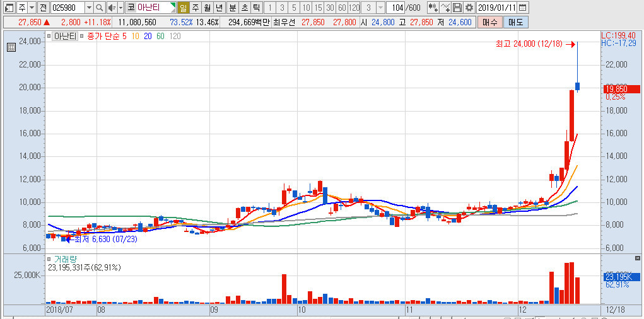Click the red 5-day MA legend
Viewport: 644px width, 319px height.
pyautogui.click(x=124, y=36)
